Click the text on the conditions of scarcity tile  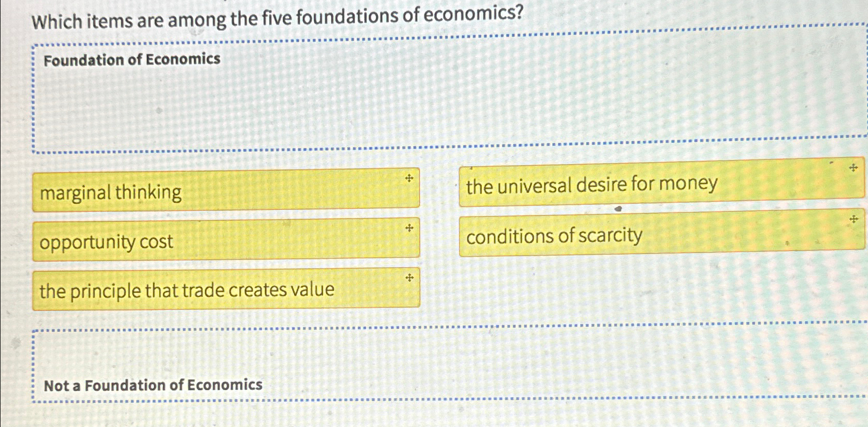coord(553,236)
